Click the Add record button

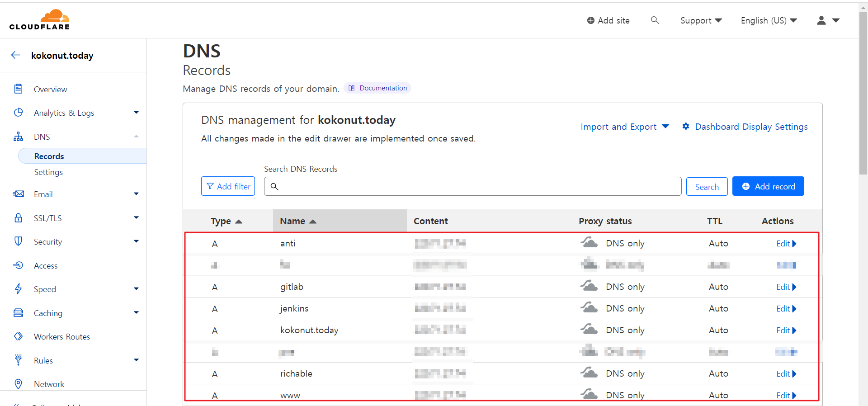768,186
